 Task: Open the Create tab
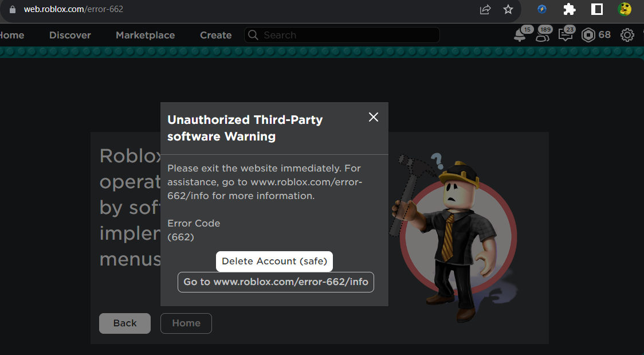(215, 35)
